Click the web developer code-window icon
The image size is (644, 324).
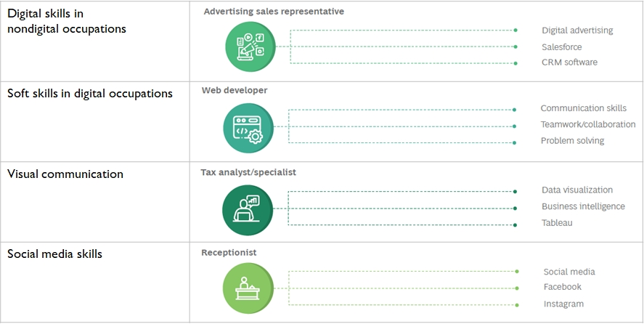248,128
